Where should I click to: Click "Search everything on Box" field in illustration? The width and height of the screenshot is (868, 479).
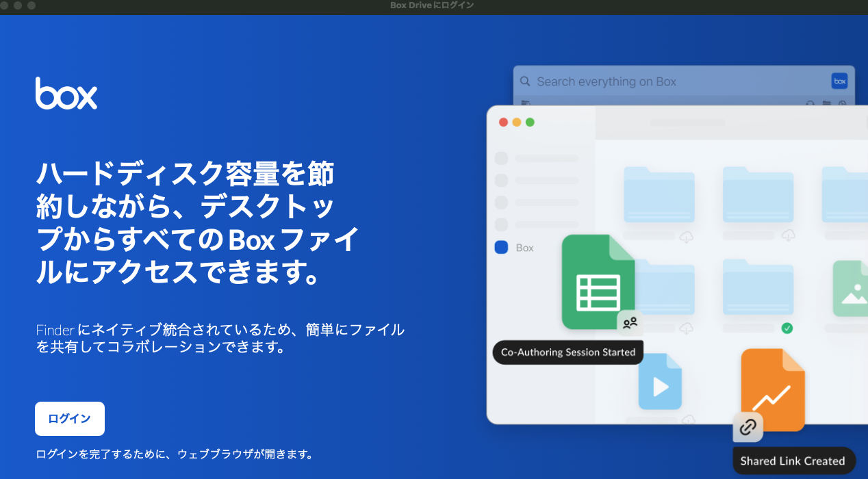pyautogui.click(x=684, y=81)
